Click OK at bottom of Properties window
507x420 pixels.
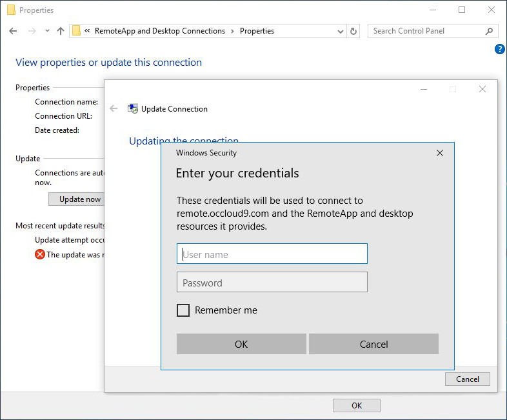[x=357, y=405]
